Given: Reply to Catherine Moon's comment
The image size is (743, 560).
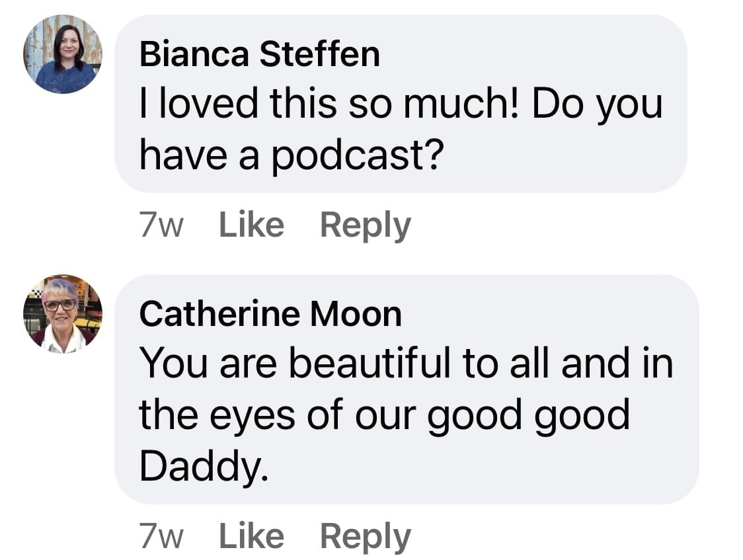Looking at the screenshot, I should pos(365,536).
